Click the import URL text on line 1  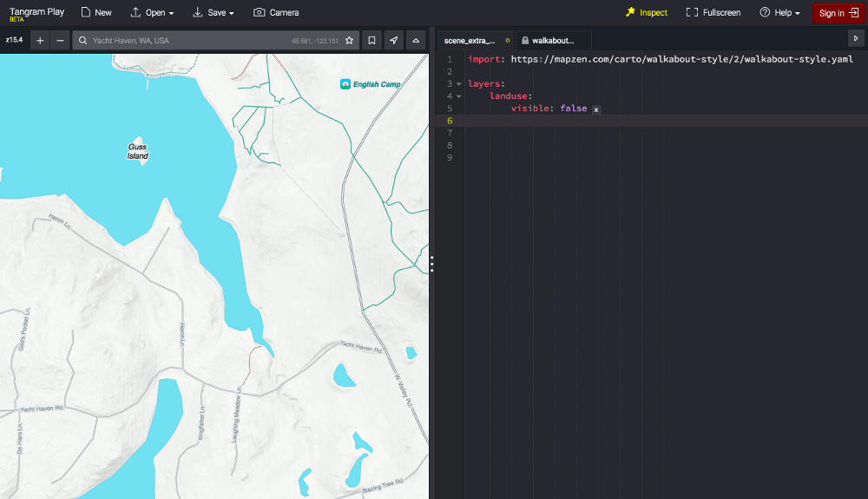click(x=682, y=59)
